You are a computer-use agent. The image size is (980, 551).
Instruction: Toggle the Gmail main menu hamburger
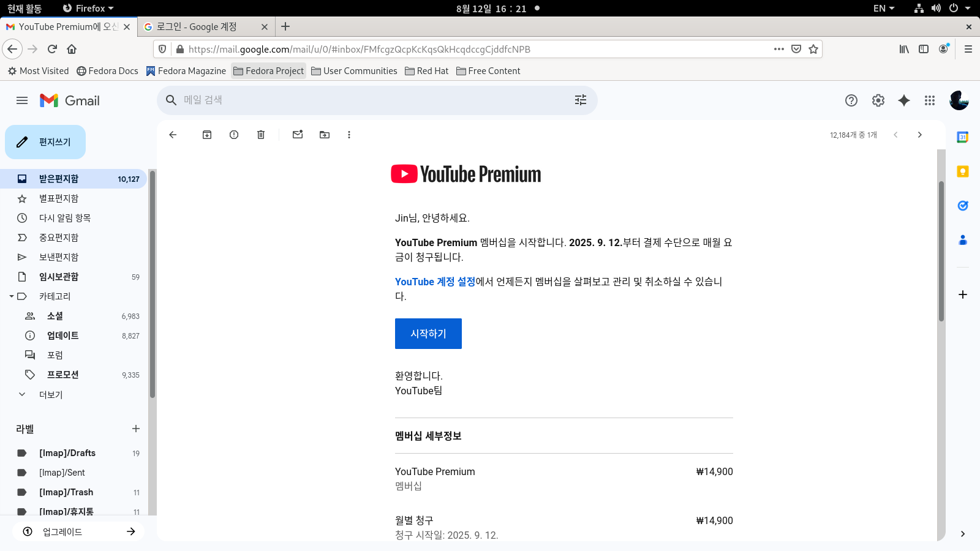(x=22, y=100)
